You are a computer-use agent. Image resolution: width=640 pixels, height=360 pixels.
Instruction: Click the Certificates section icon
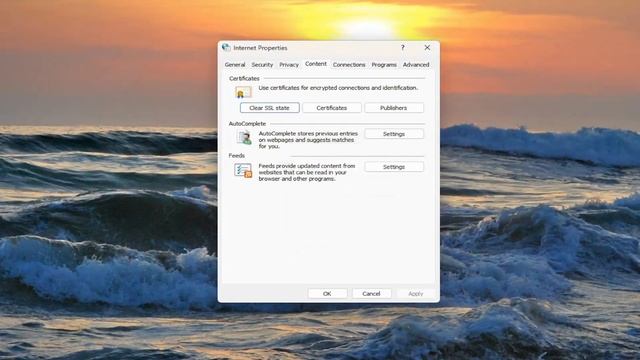[x=243, y=92]
